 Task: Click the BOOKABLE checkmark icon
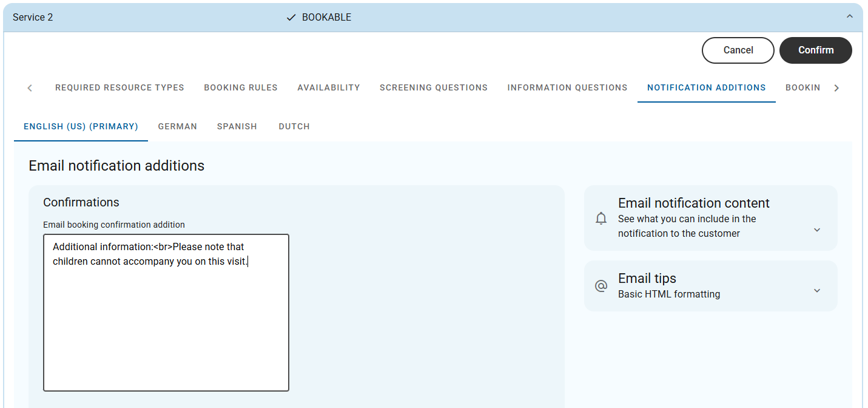(291, 18)
